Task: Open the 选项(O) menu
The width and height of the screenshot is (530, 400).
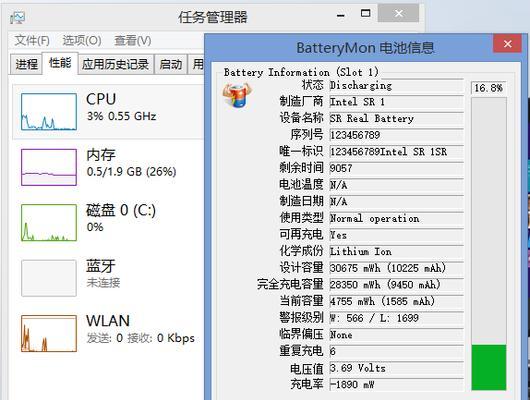Action: (82, 41)
